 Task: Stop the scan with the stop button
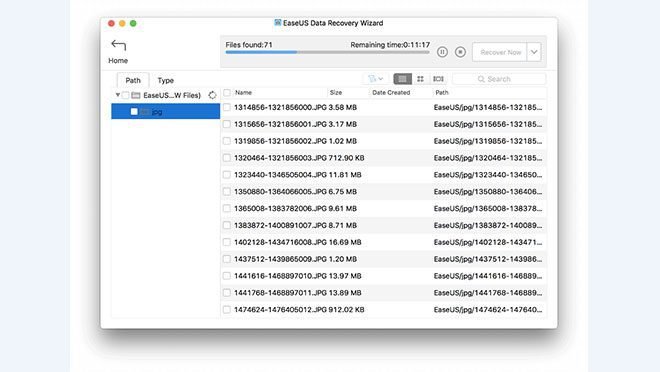tap(460, 52)
